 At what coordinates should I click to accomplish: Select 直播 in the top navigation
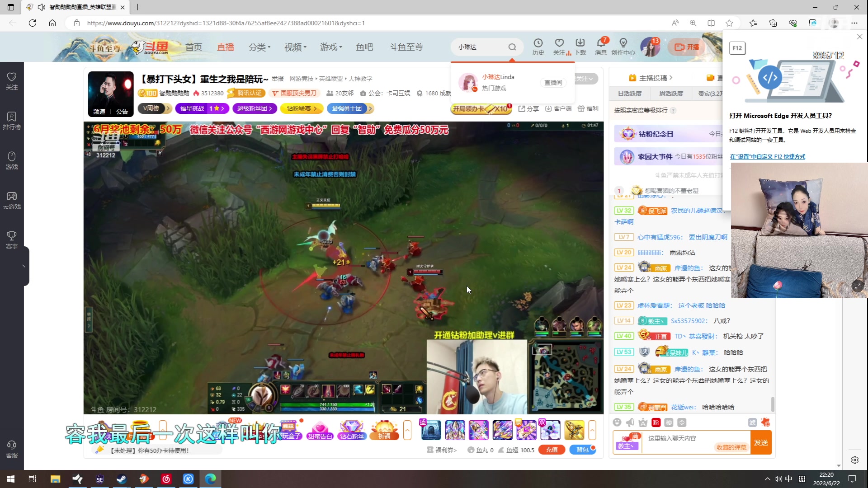coord(225,47)
